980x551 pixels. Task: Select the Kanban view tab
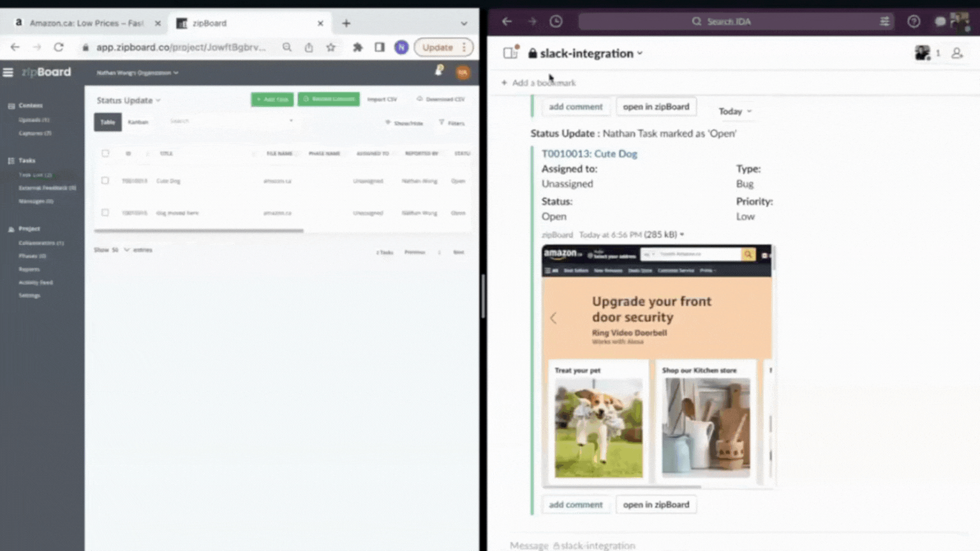[138, 122]
